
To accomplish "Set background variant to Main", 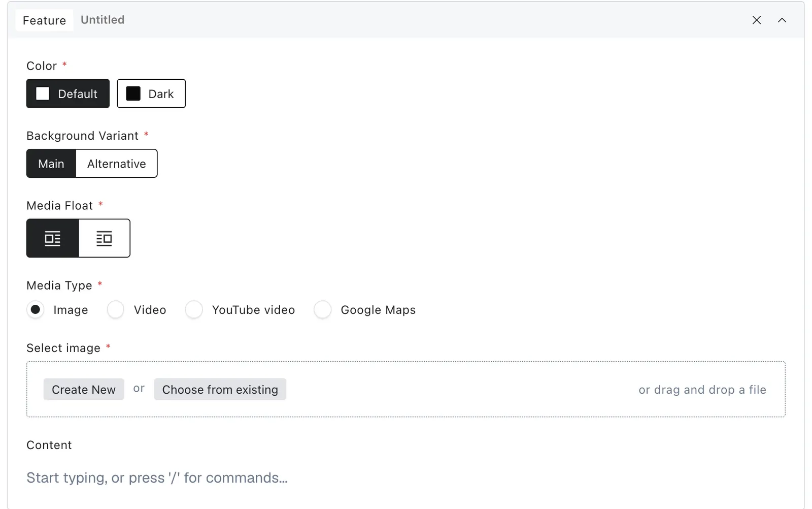I will pyautogui.click(x=51, y=164).
